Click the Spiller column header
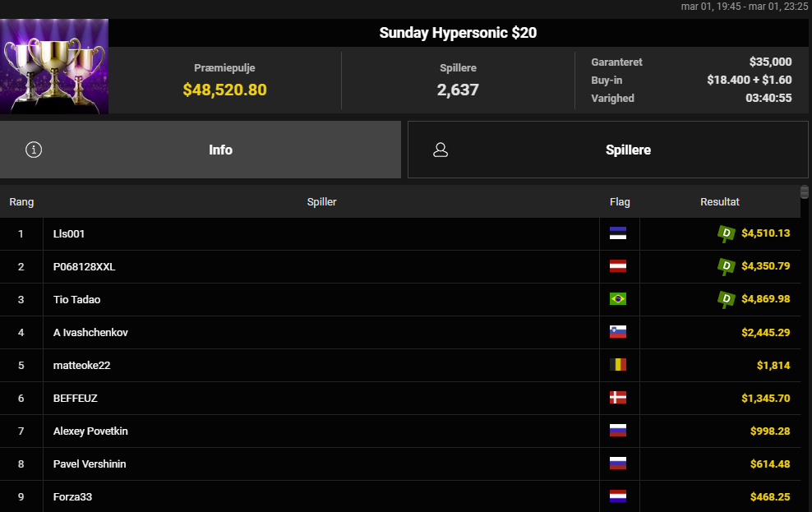 pos(321,201)
